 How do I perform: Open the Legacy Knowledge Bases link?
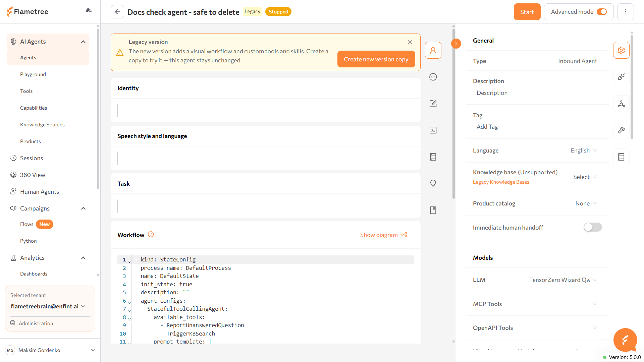pyautogui.click(x=501, y=182)
